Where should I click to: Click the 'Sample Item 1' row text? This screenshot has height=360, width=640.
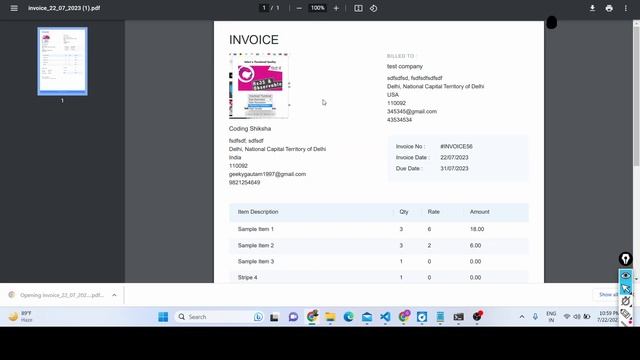[x=256, y=229]
